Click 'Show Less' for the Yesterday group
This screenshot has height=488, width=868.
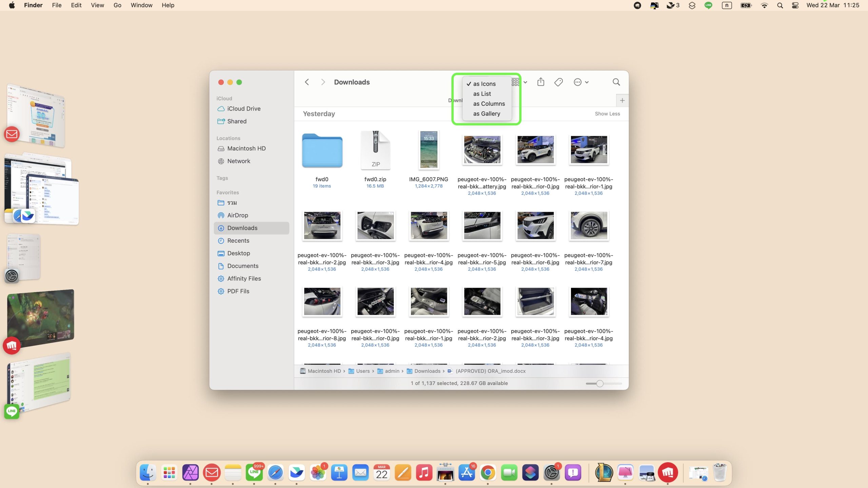[x=607, y=114]
